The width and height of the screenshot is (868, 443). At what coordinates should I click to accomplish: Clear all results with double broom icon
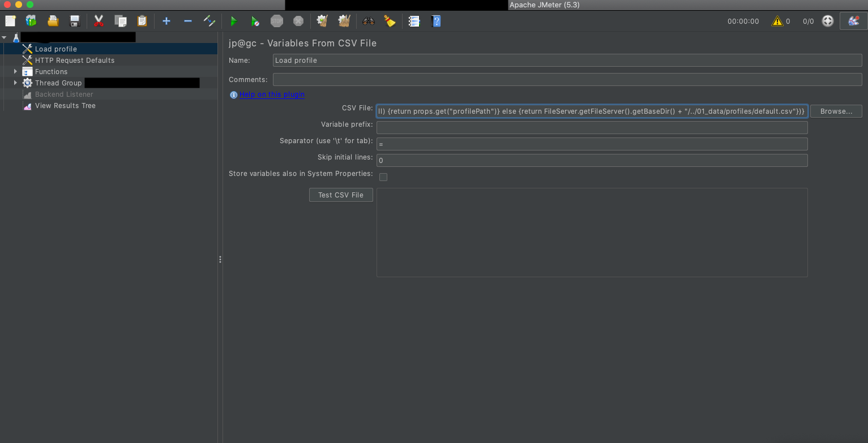point(344,21)
